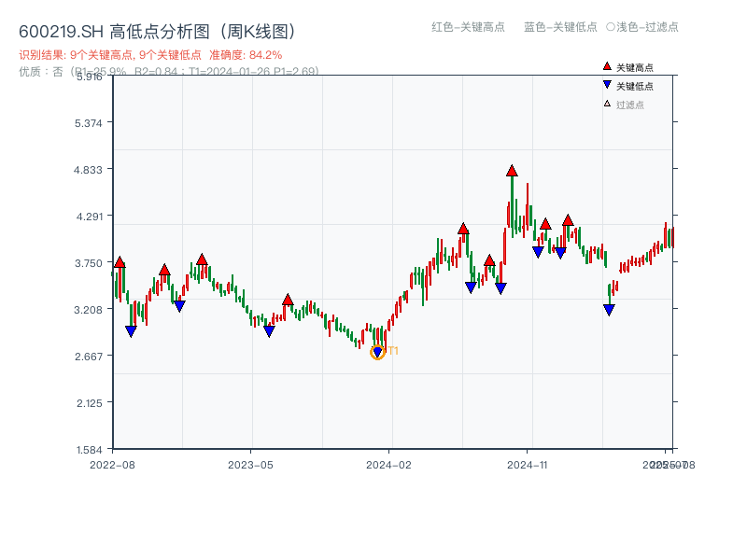747x560 pixels.
Task: Click the 2022-08 x-axis date label
Action: click(112, 465)
